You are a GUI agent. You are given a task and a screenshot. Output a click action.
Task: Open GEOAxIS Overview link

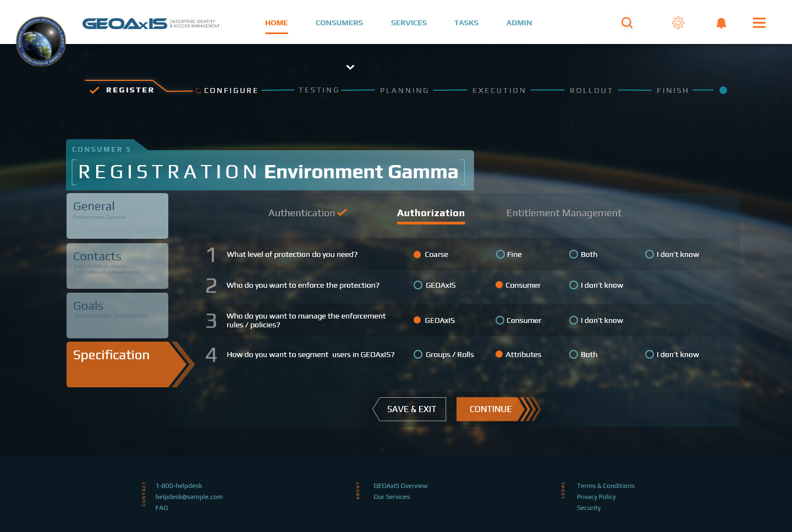[400, 486]
